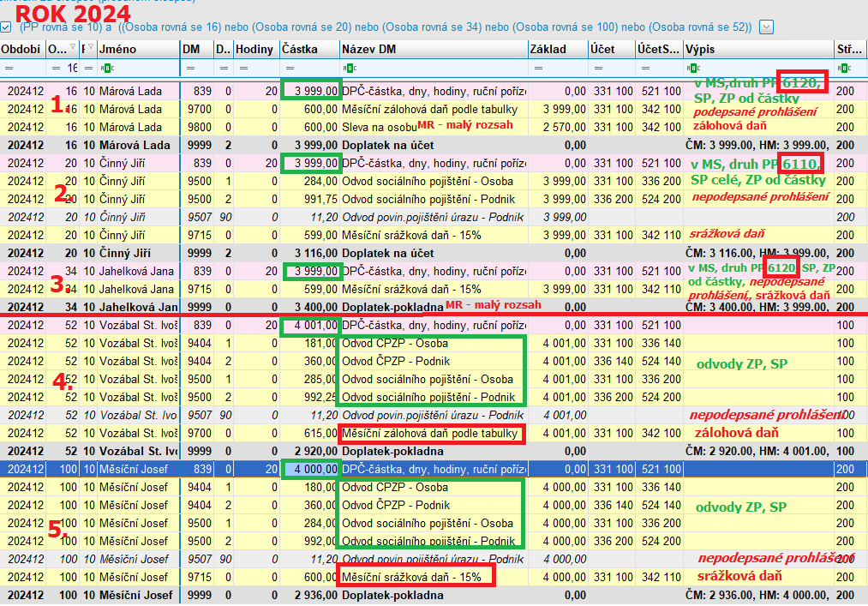This screenshot has width=868, height=606.
Task: Sort by the Účet column header
Action: (612, 49)
